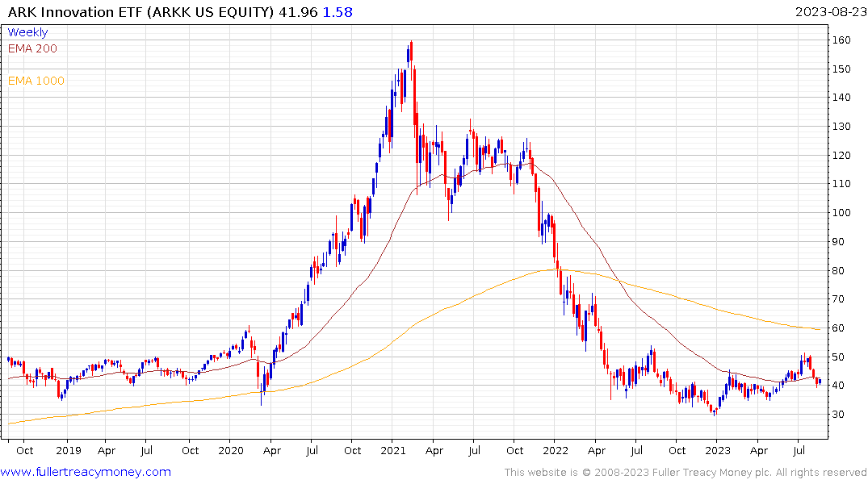The width and height of the screenshot is (868, 484).
Task: Click the 160 price axis label
Action: [x=841, y=40]
